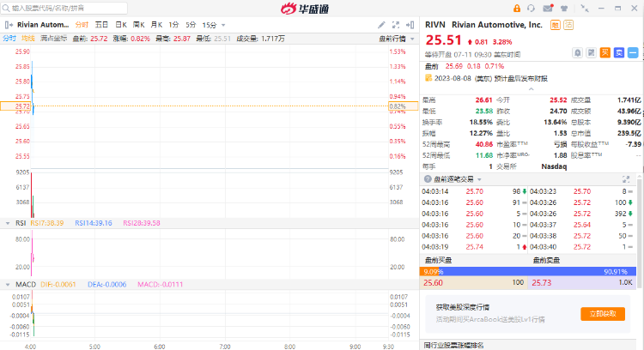Image resolution: width=644 pixels, height=350 pixels.
Task: Collapse the RSI indicator panel triangle
Action: (x=8, y=223)
